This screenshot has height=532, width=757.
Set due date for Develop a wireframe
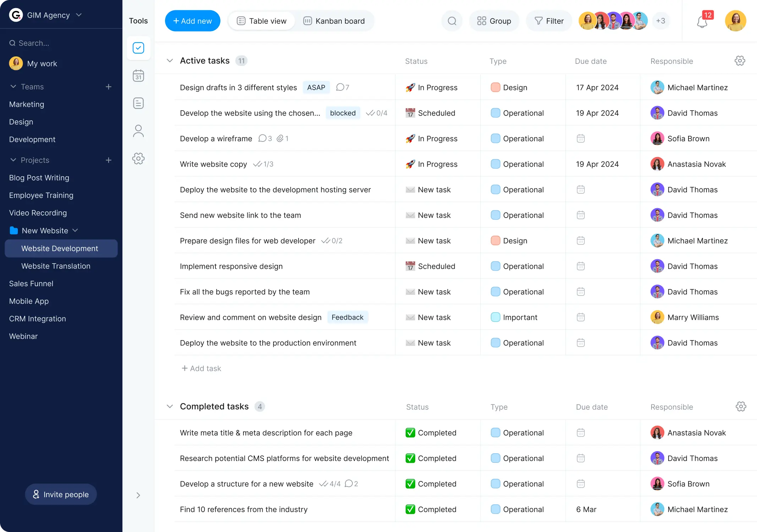[x=581, y=138]
